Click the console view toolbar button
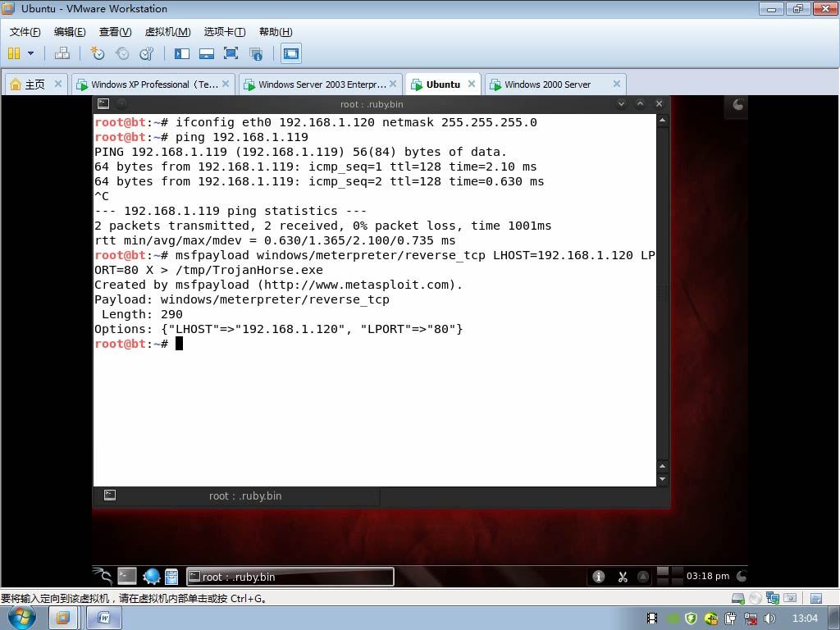Viewport: 840px width, 630px height. pyautogui.click(x=291, y=53)
